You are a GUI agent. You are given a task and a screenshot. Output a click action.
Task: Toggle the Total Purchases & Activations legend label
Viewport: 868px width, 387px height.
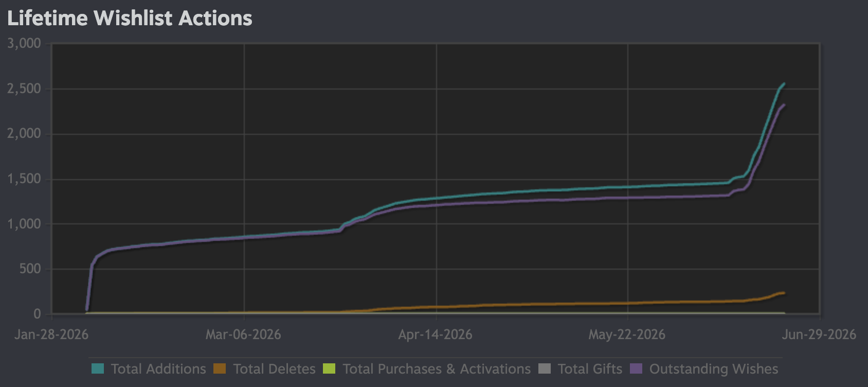pyautogui.click(x=437, y=369)
